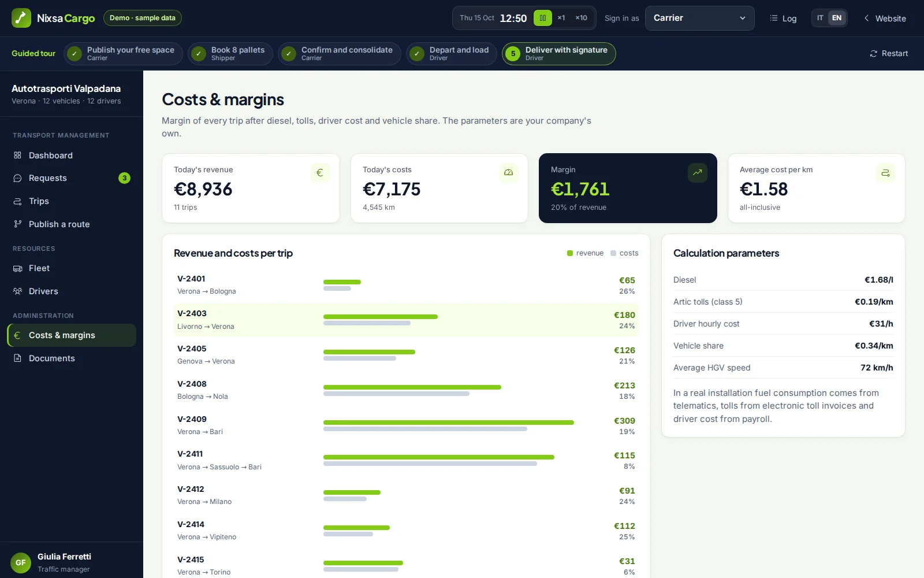Viewport: 924px width, 578px height.
Task: Click the Costs & margins euro icon
Action: tap(17, 335)
